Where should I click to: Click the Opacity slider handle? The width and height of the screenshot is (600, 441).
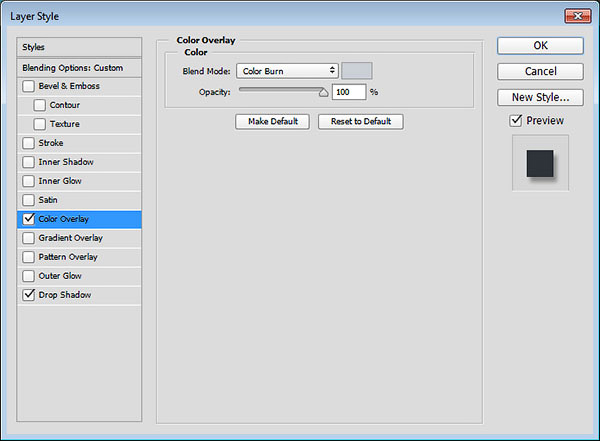coord(323,93)
